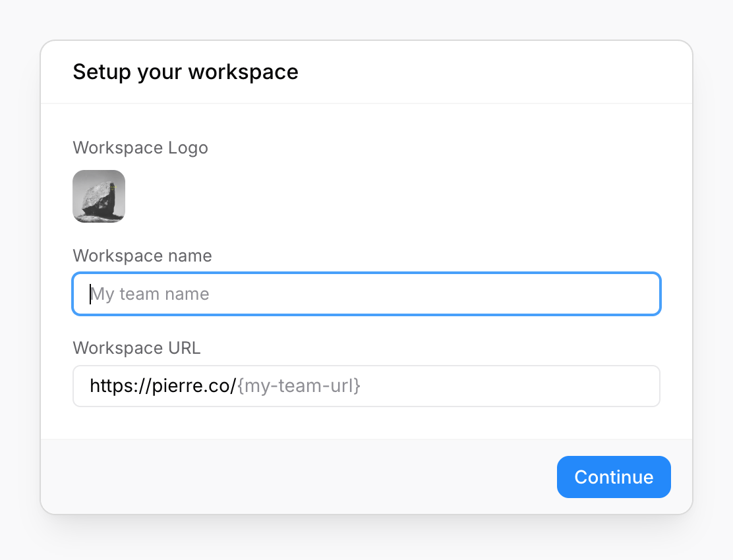This screenshot has width=733, height=560.
Task: Click the "Workspace URL" label
Action: pos(136,348)
